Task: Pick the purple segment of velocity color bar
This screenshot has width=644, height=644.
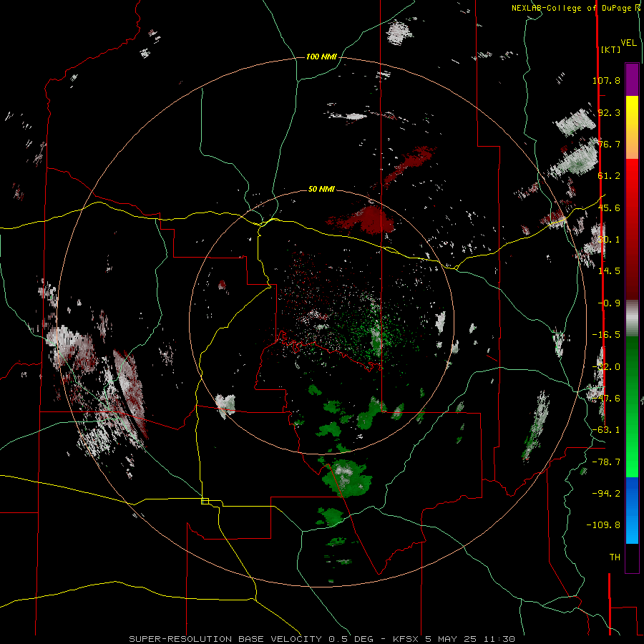Action: pyautogui.click(x=632, y=79)
